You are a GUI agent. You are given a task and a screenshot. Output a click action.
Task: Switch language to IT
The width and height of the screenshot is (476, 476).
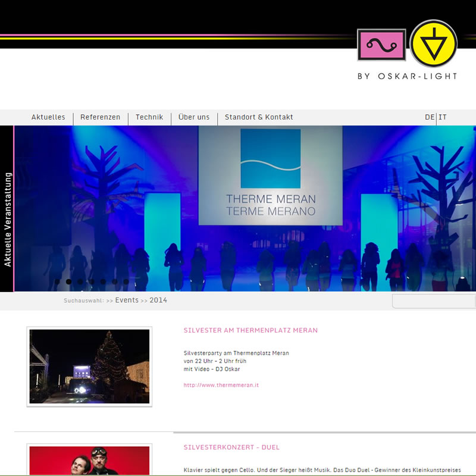443,117
